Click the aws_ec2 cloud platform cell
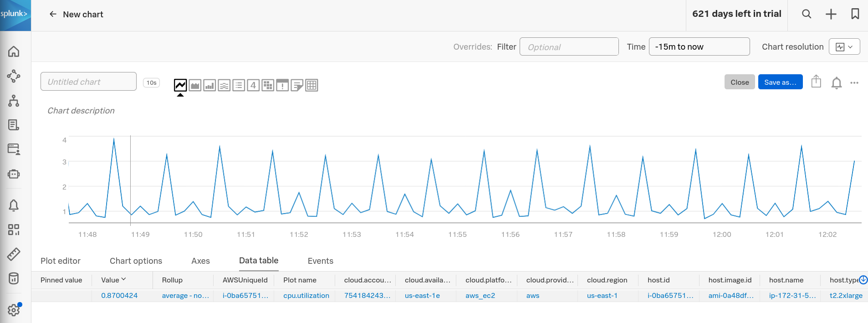This screenshot has height=323, width=868. [480, 295]
